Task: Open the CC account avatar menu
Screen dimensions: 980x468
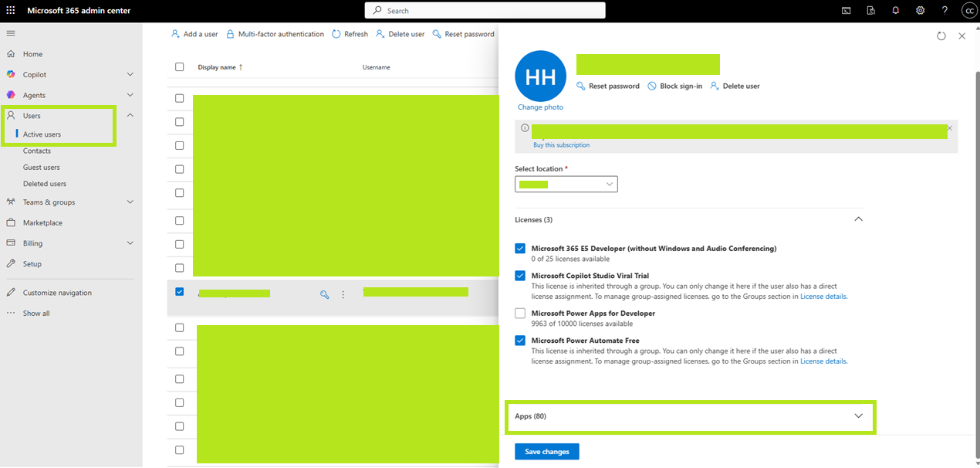Action: coord(968,11)
